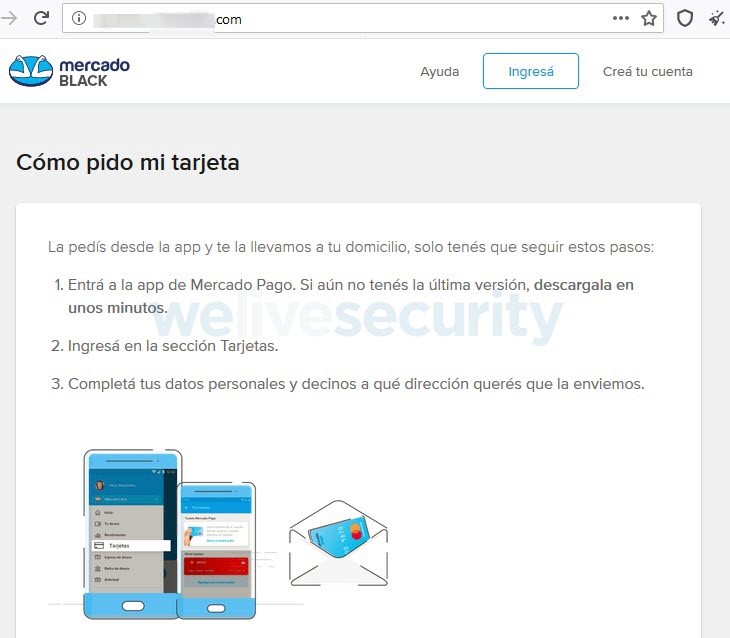Reload the page with the refresh icon

[x=41, y=18]
